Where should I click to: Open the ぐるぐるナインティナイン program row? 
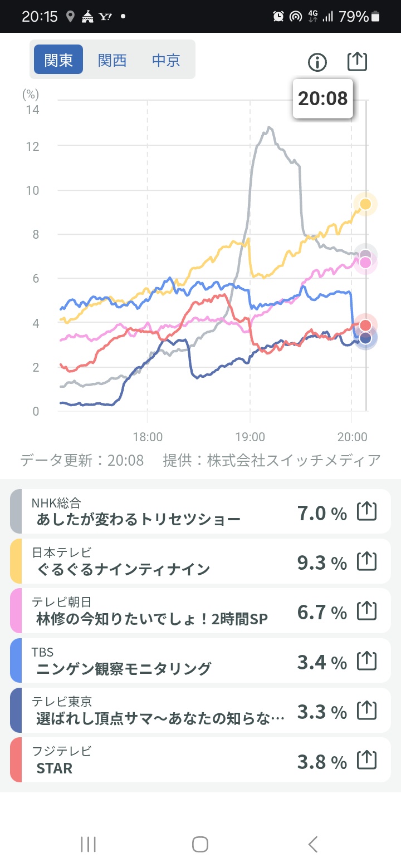coord(124,569)
